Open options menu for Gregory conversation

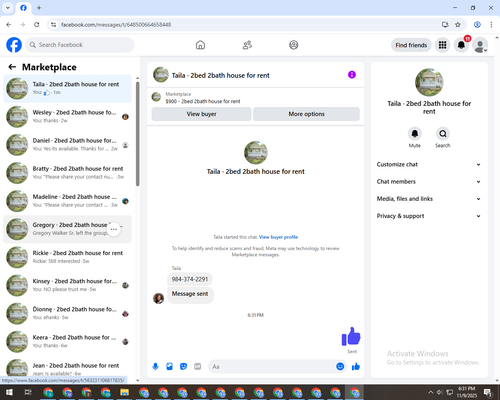114,229
